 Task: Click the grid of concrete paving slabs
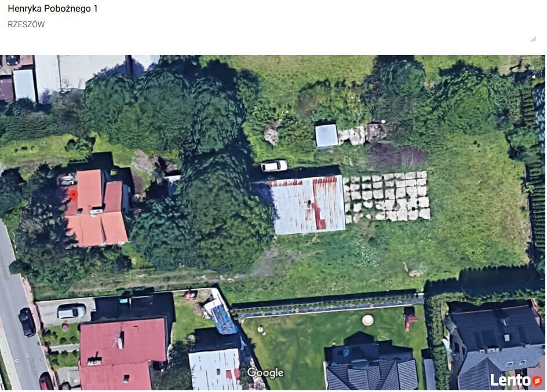387,196
